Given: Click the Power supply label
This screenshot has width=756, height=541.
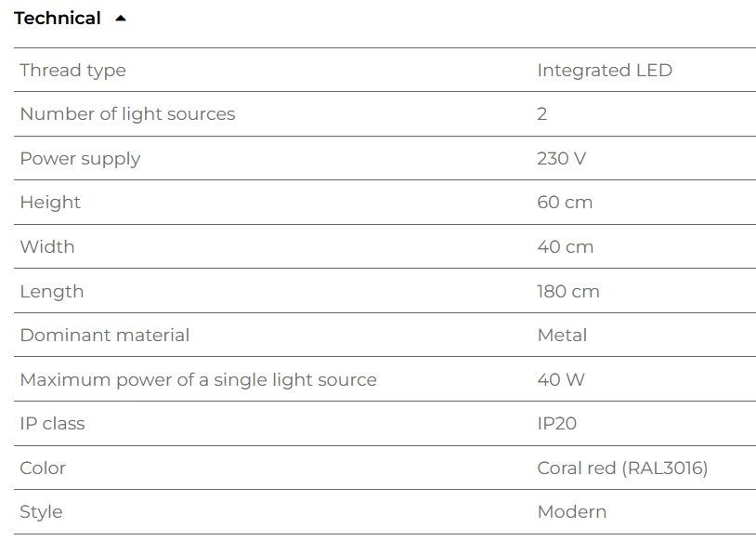Looking at the screenshot, I should (x=80, y=159).
